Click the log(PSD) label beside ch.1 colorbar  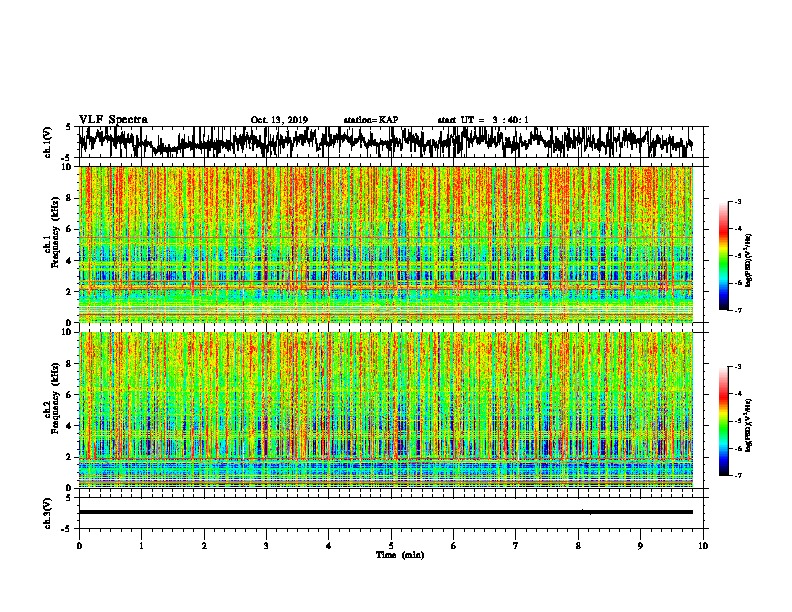[749, 261]
